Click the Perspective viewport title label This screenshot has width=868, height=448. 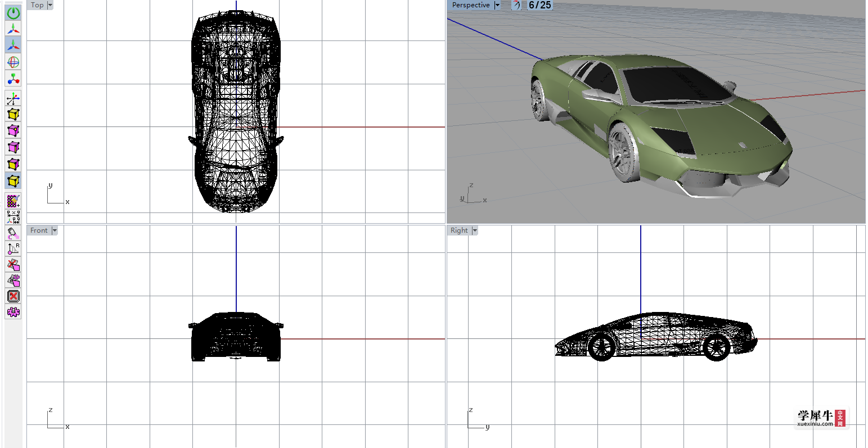[x=471, y=5]
